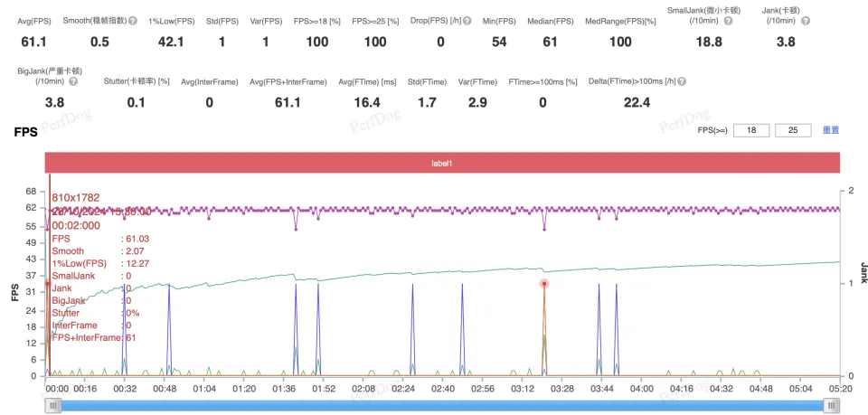Click the purple FPS dip near 03:20
Viewport: 868px width, 415px height.
tap(543, 228)
